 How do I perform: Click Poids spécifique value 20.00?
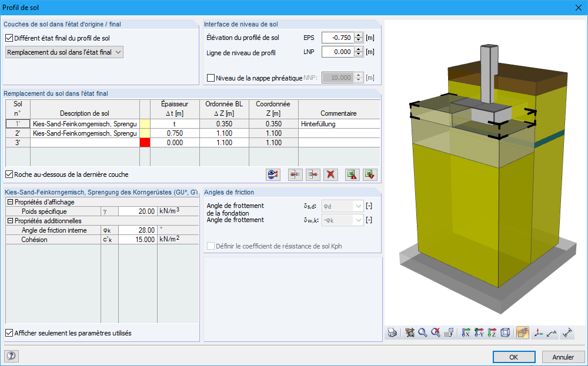[137, 211]
